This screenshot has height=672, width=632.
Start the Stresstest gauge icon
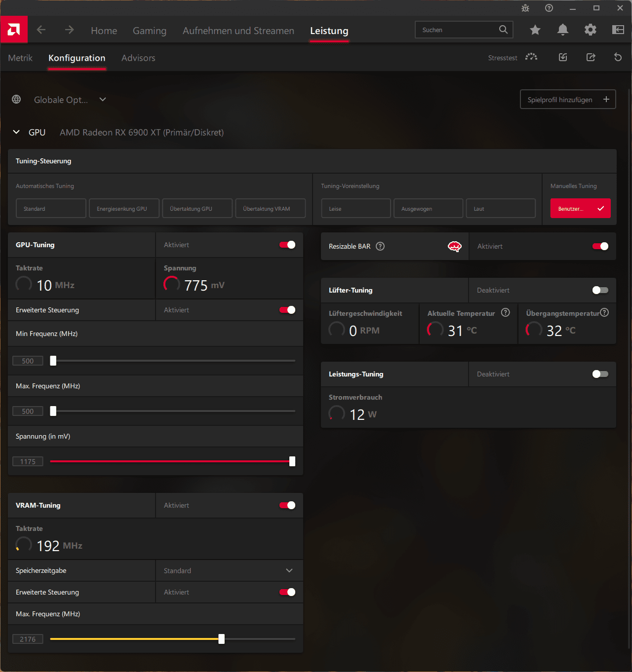(531, 57)
